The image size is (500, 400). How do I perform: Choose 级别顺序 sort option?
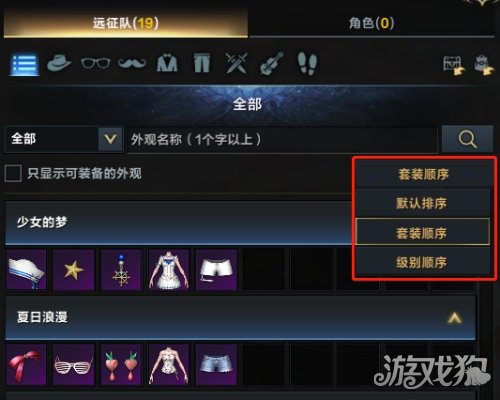422,262
